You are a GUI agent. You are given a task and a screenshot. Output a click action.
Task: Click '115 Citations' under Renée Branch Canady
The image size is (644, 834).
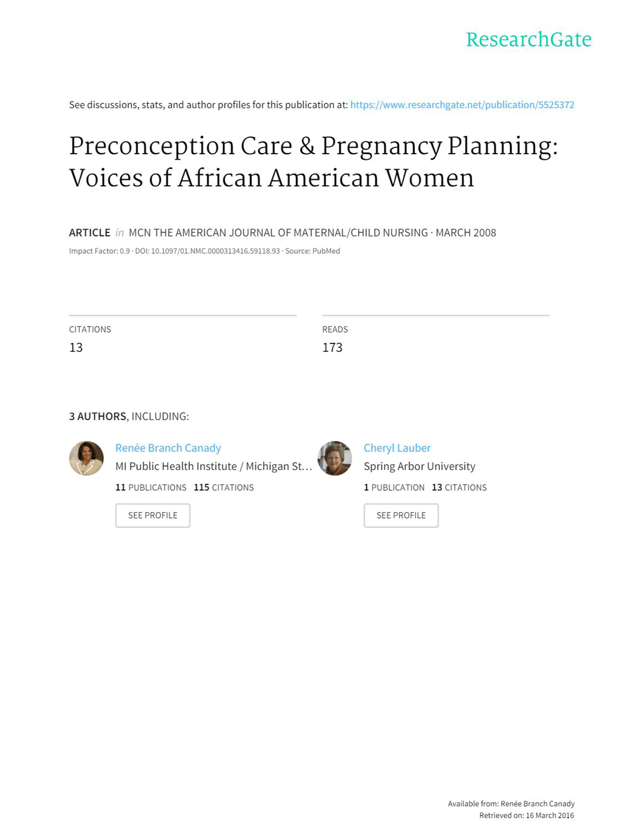click(224, 488)
